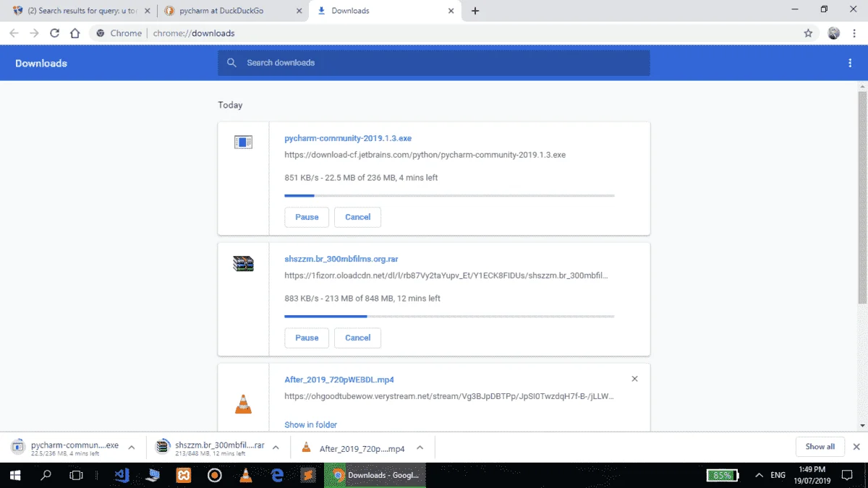Click the shszzm rar download progress bar
Screen dimensions: 868x488
449,316
